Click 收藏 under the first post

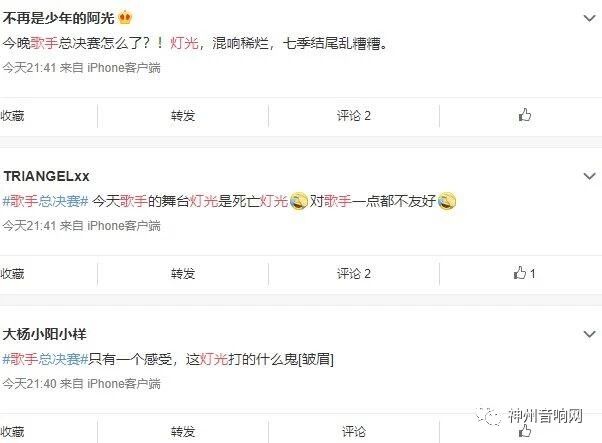[12, 116]
